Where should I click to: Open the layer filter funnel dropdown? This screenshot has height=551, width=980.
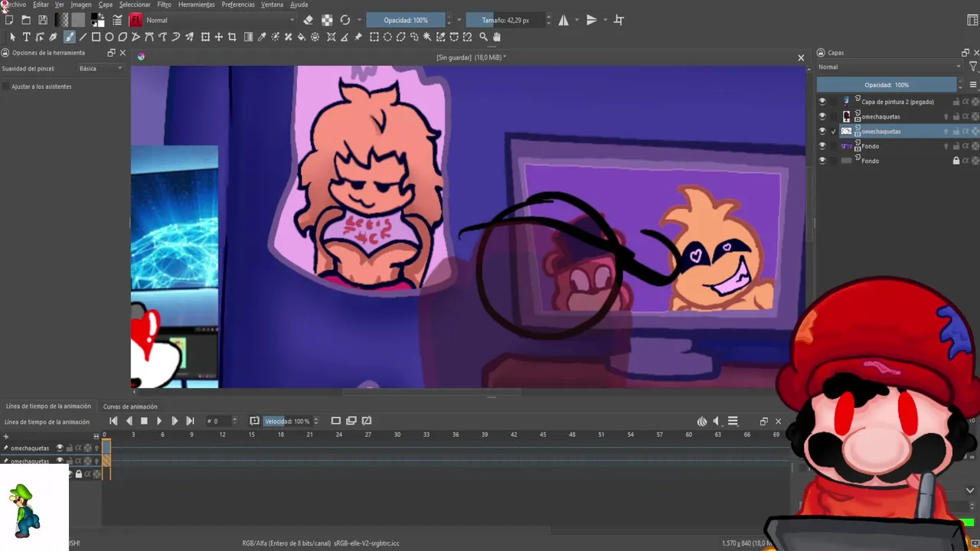[973, 67]
